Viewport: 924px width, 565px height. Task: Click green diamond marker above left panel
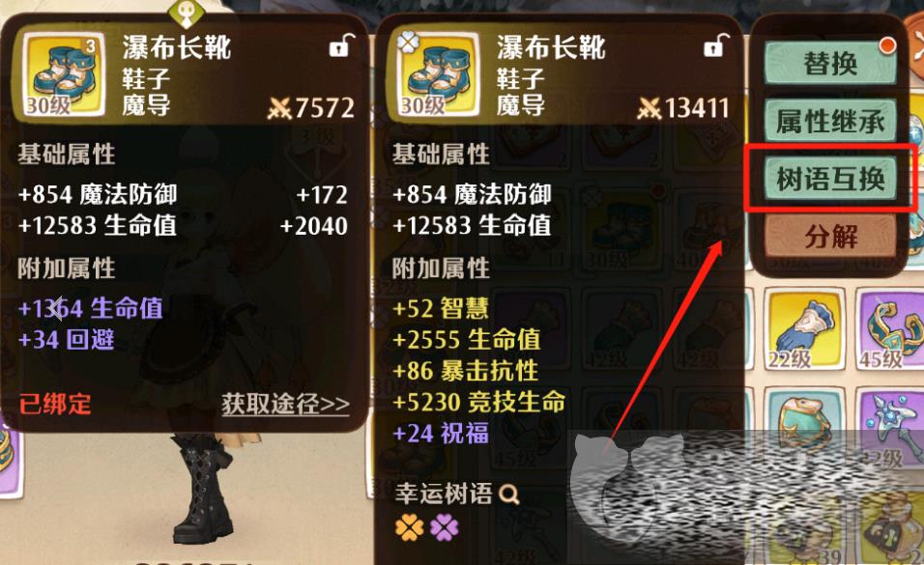coord(187,12)
